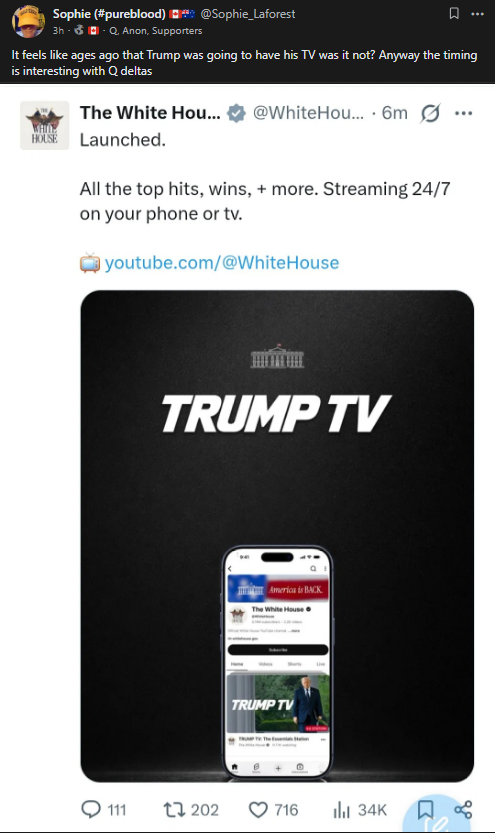Toggle the bookmark icon under the tweet

tap(425, 810)
